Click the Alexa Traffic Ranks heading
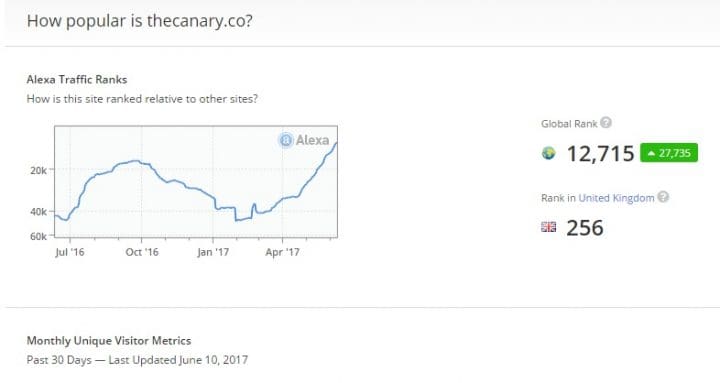720x383 pixels. point(77,79)
